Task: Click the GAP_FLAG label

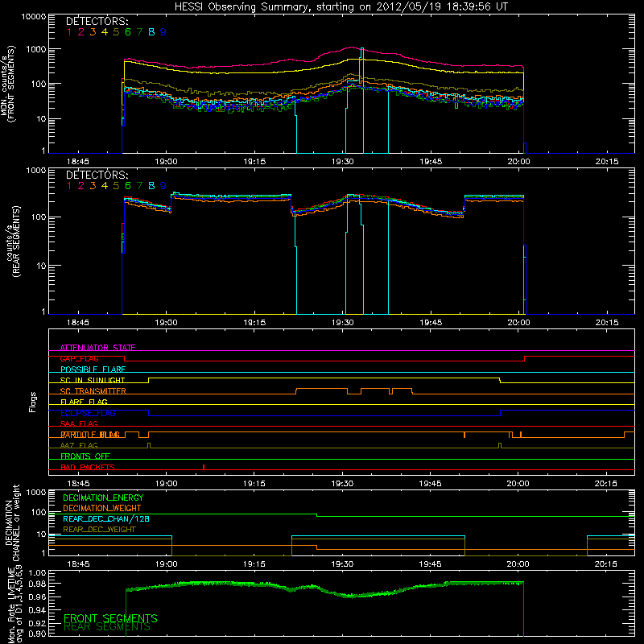Action: (x=79, y=358)
